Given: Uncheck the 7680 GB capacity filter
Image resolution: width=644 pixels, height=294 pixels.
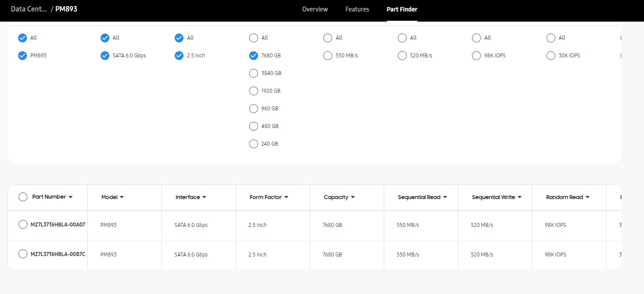Looking at the screenshot, I should (254, 56).
